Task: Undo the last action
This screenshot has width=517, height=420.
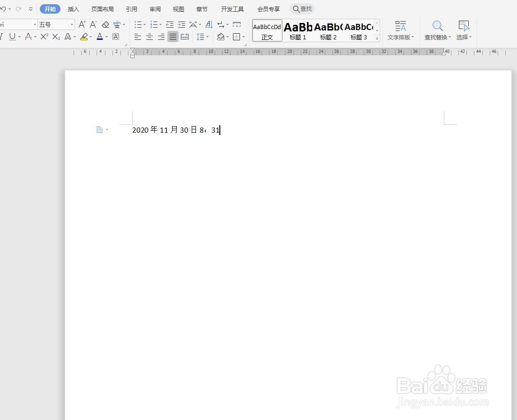Action: (x=3, y=9)
